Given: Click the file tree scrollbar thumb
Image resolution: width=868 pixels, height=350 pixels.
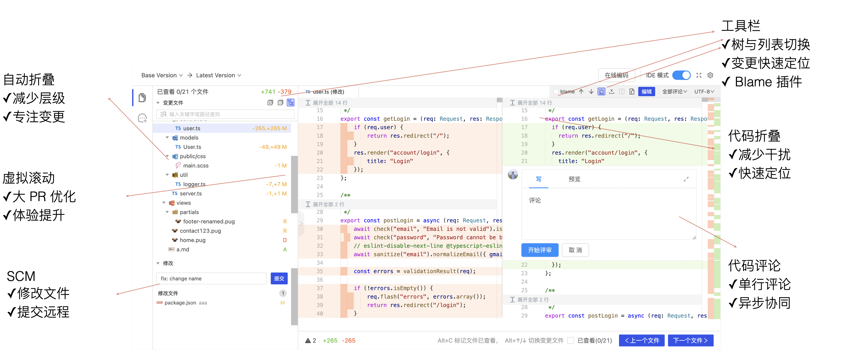Looking at the screenshot, I should 294,184.
